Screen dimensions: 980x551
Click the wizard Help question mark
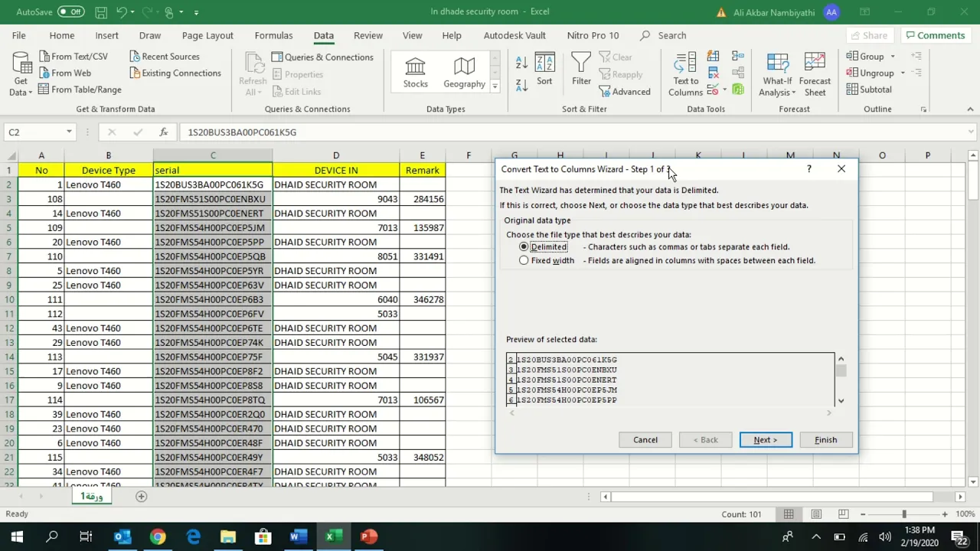click(x=808, y=169)
